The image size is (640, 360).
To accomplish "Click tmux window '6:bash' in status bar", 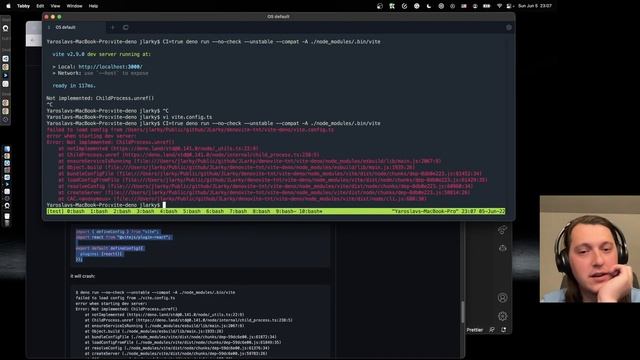I will click(215, 211).
